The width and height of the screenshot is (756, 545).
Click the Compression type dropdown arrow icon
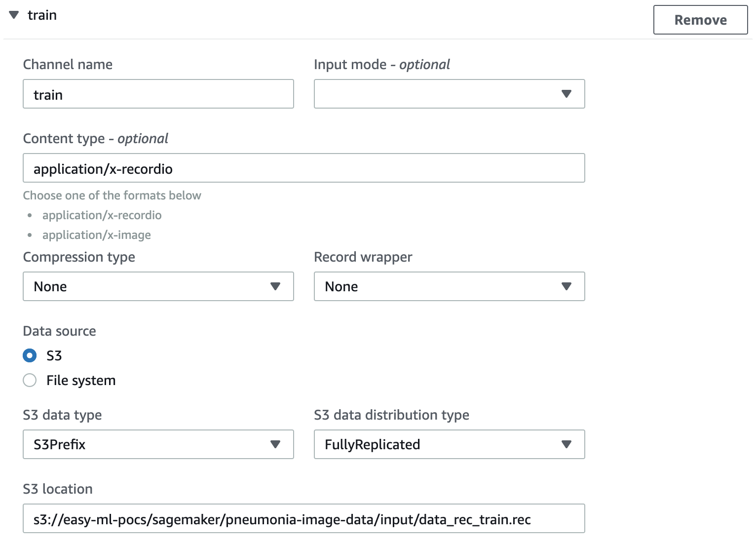click(x=275, y=286)
